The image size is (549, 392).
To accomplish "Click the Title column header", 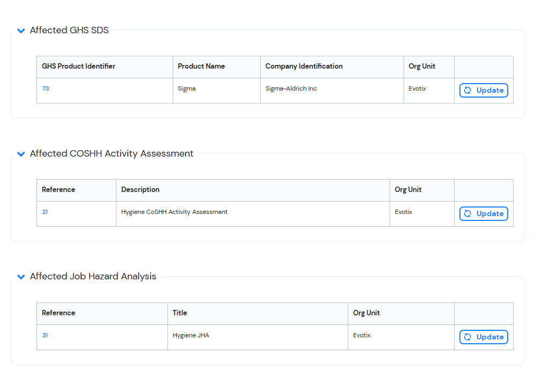I will coord(180,313).
